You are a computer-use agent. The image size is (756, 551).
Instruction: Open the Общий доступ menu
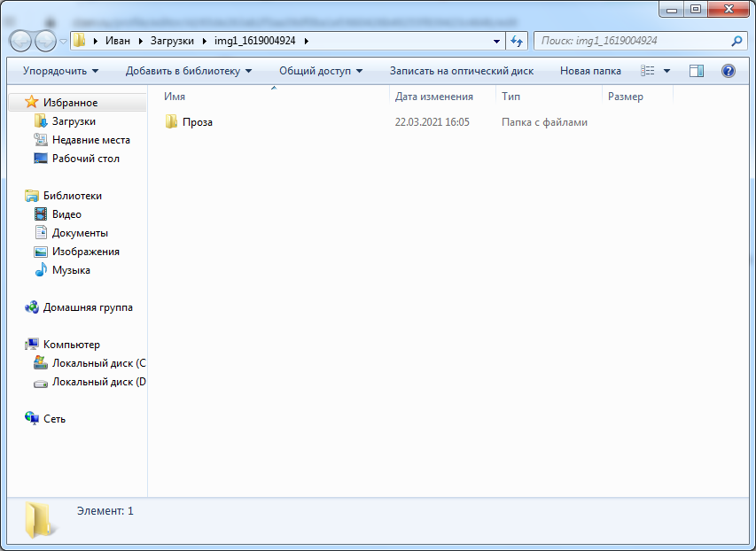tap(321, 72)
